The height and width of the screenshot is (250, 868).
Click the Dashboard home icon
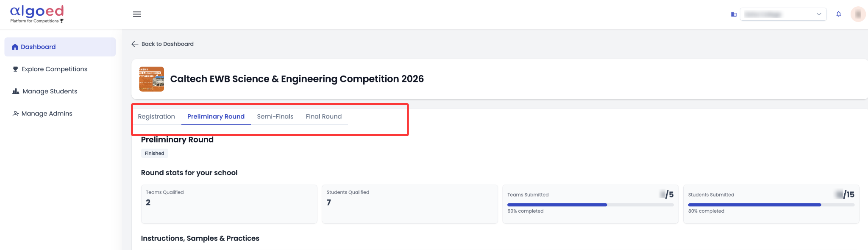15,47
